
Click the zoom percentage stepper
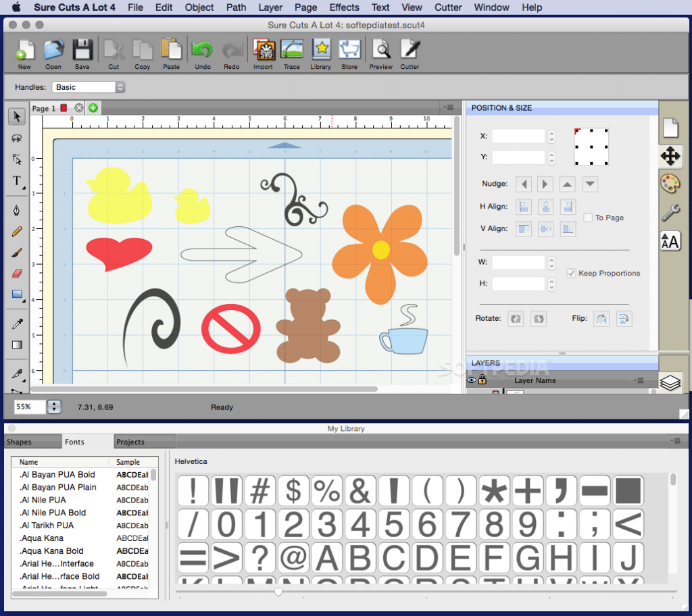[54, 407]
